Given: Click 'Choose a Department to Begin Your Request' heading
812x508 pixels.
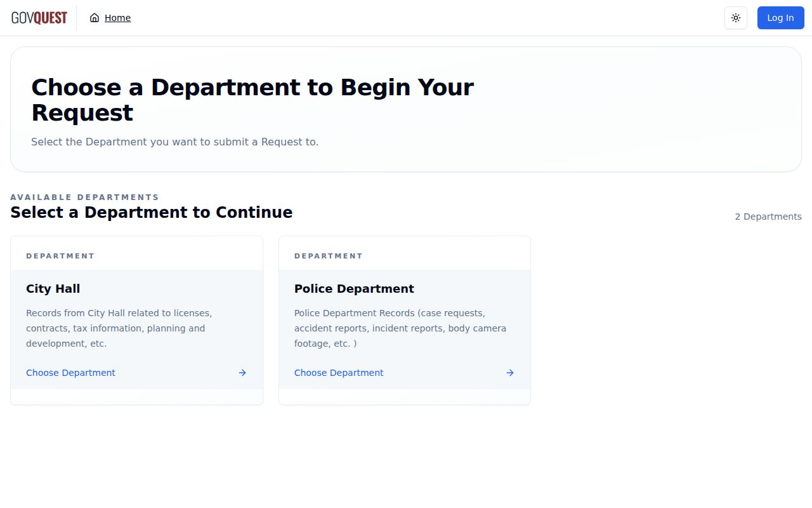Looking at the screenshot, I should (x=252, y=100).
